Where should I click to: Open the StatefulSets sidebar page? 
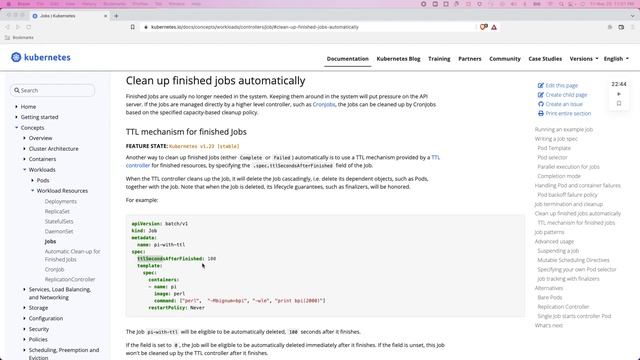click(x=59, y=221)
